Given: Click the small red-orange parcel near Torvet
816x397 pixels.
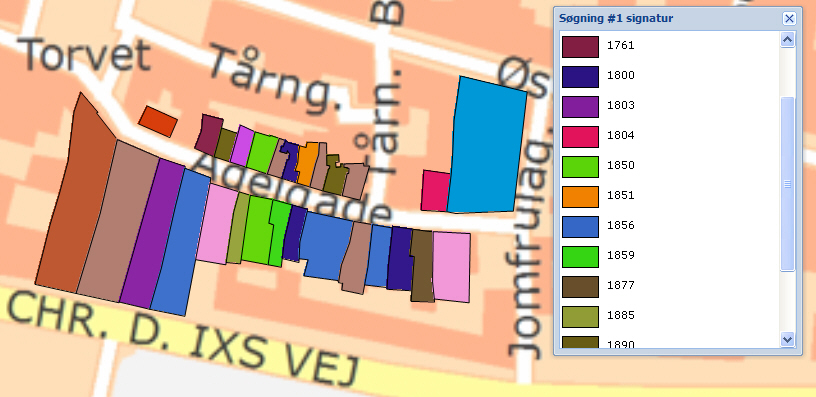Looking at the screenshot, I should tap(158, 121).
